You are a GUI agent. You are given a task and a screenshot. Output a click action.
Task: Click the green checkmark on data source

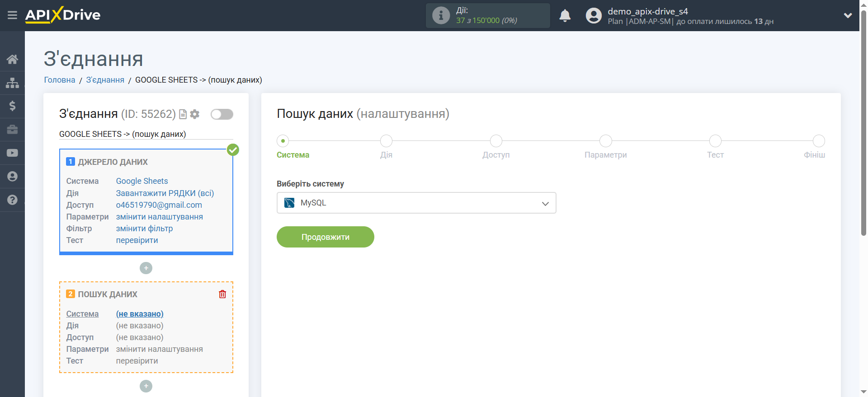coord(233,149)
